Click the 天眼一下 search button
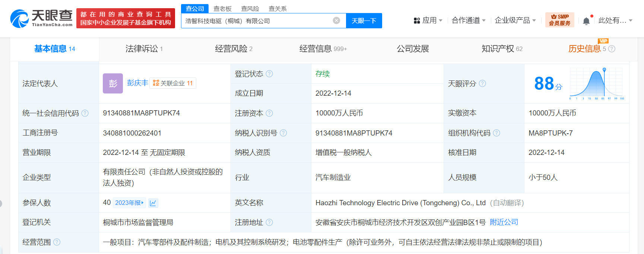The width and height of the screenshot is (644, 254). pos(364,21)
